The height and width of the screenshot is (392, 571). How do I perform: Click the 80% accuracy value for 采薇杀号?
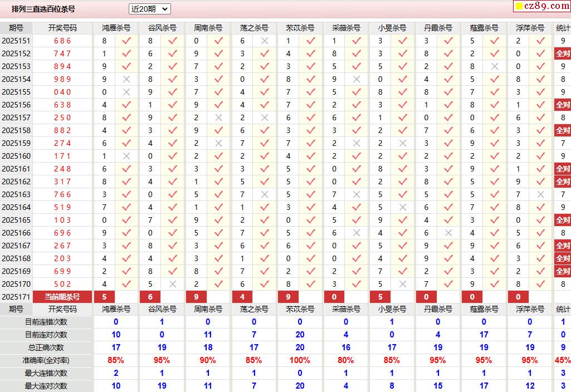tap(345, 360)
